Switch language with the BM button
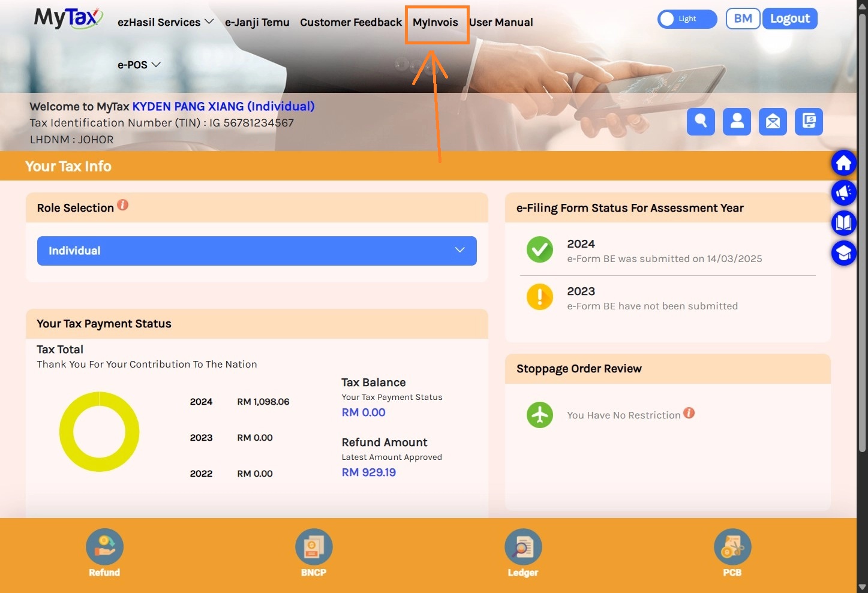Image resolution: width=868 pixels, height=593 pixels. (x=743, y=19)
